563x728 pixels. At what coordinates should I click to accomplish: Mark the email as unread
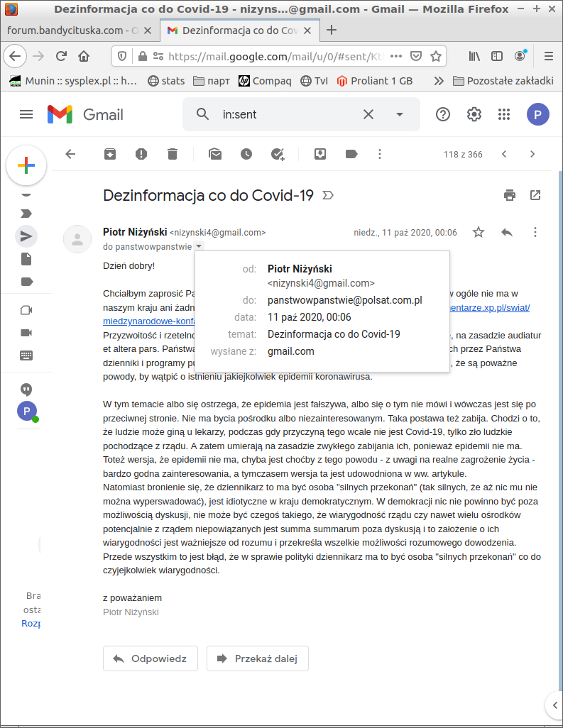215,154
